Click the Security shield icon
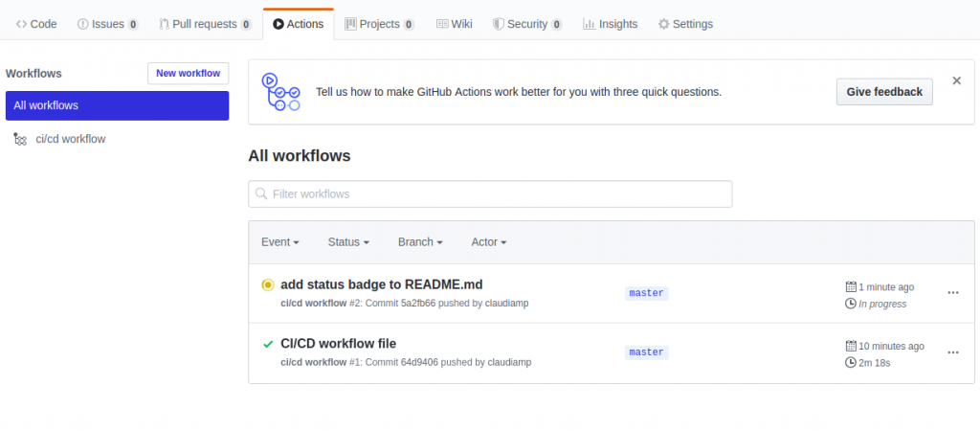The image size is (980, 431). click(498, 24)
